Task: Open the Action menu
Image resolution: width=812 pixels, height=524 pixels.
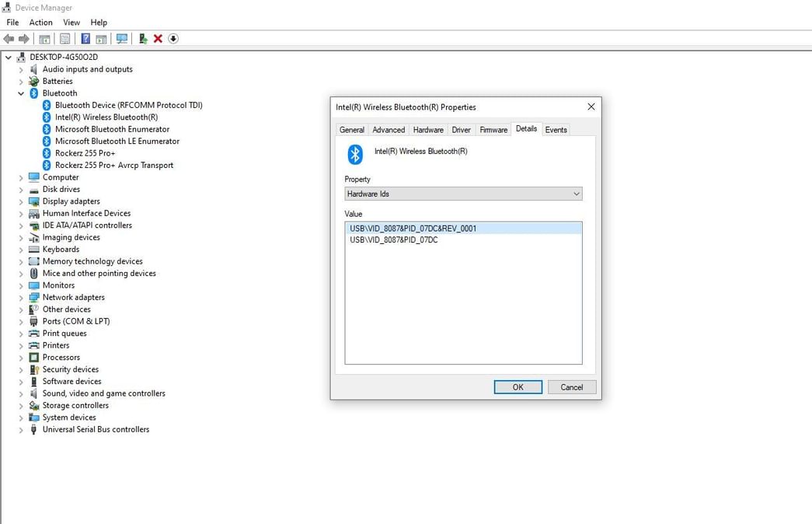Action: click(40, 22)
